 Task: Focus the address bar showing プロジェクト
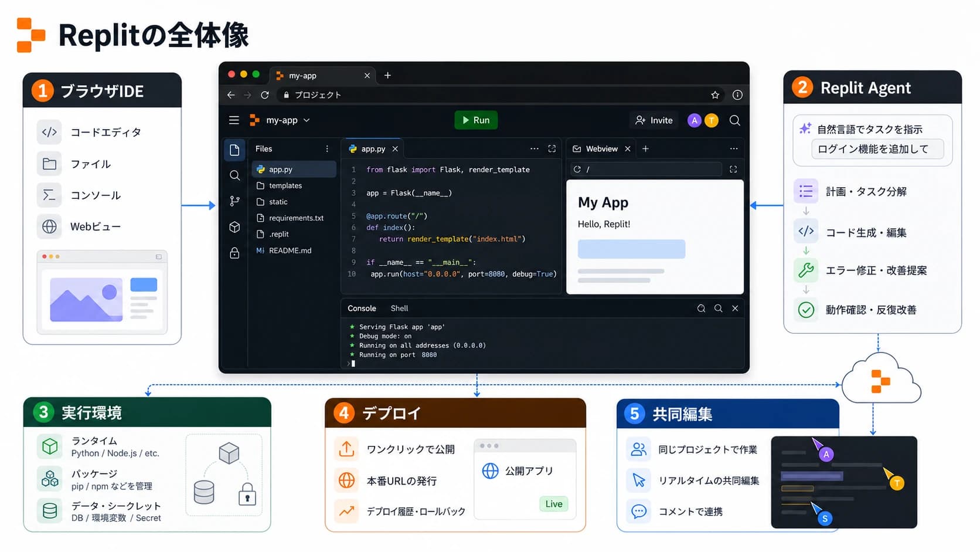(x=501, y=95)
